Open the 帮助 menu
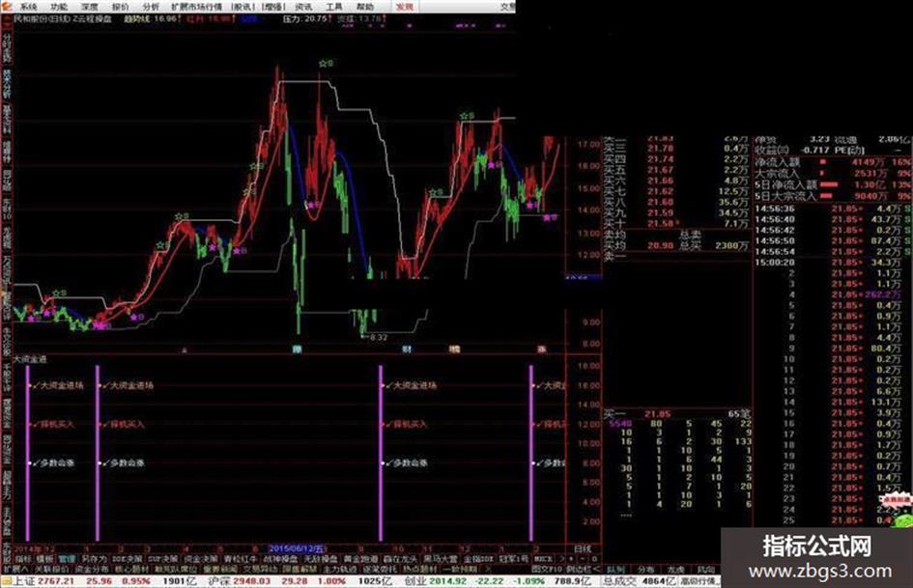Viewport: 913px width, 588px height. (364, 7)
